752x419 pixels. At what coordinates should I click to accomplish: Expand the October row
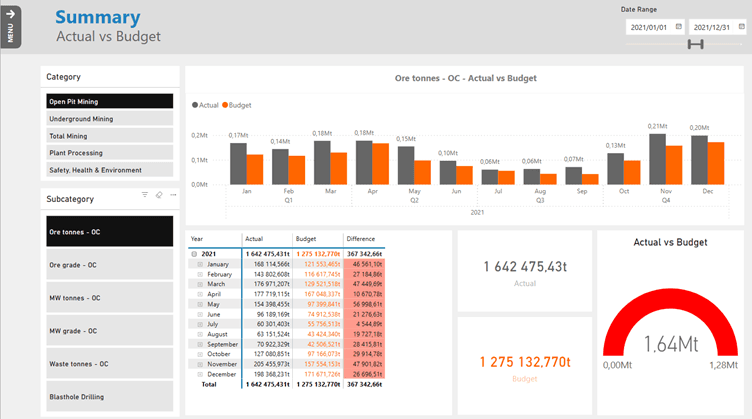point(200,354)
